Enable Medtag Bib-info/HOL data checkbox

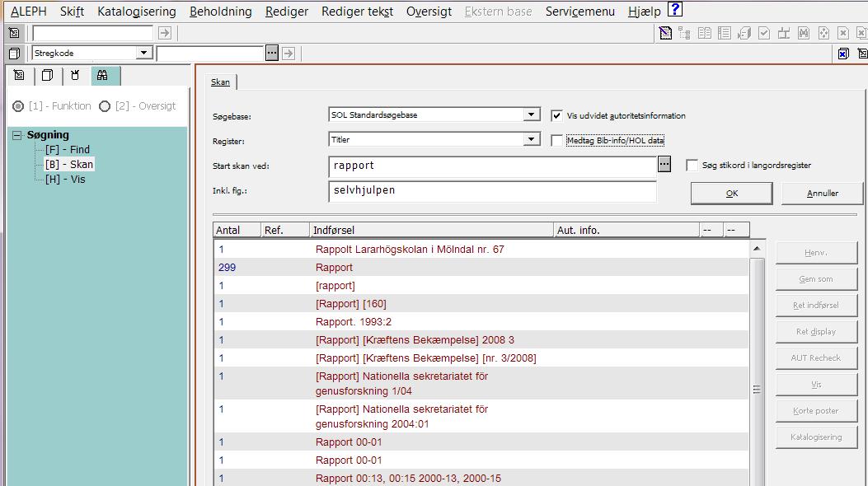(556, 141)
